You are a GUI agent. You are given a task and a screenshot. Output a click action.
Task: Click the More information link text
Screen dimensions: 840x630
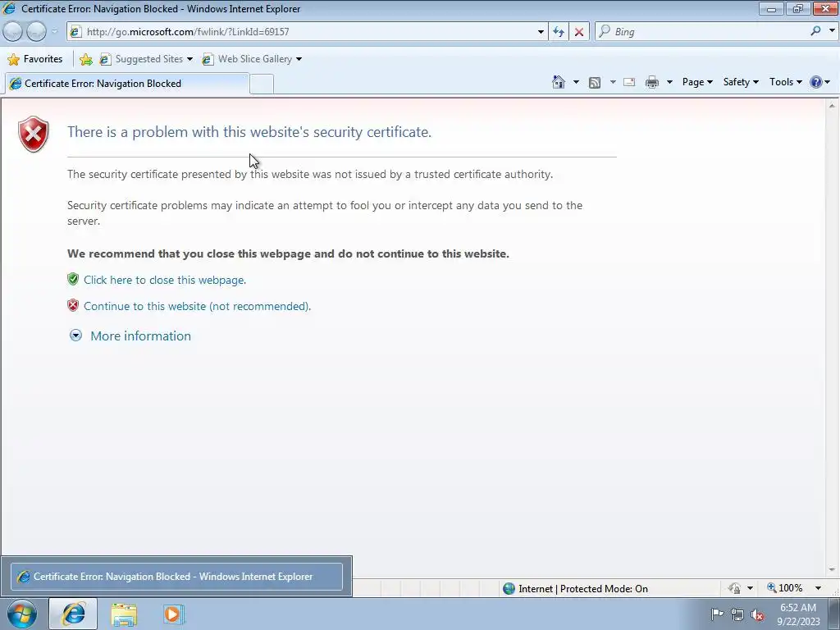pos(141,336)
